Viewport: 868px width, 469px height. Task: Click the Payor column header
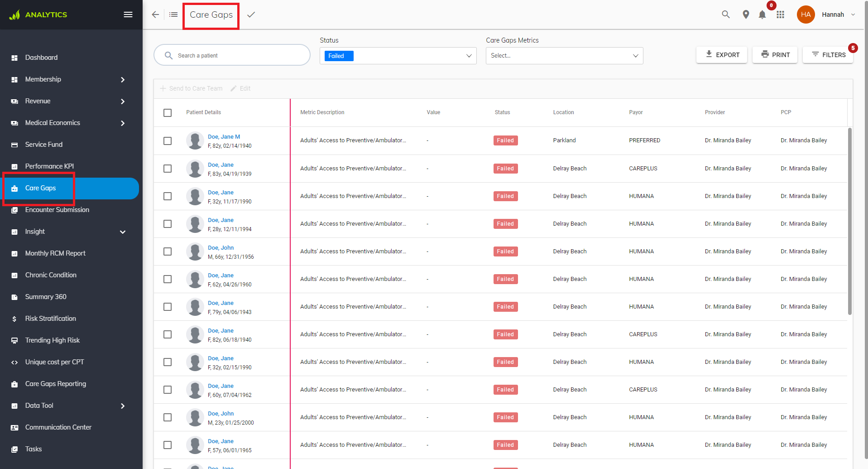[636, 112]
